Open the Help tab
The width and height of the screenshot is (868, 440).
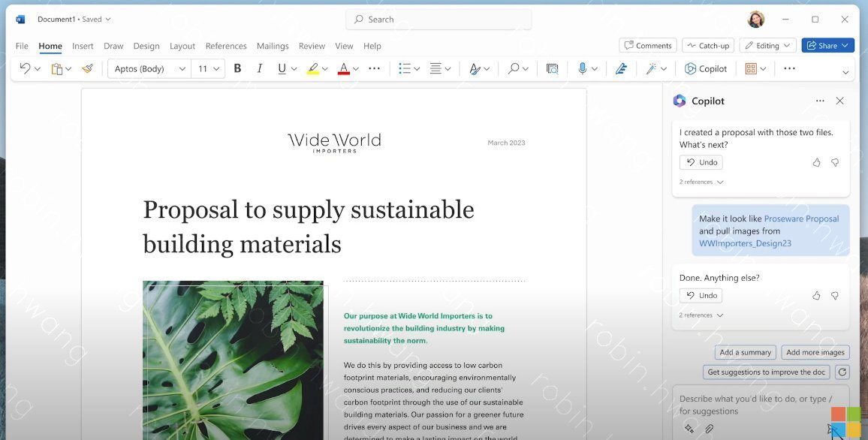point(372,46)
